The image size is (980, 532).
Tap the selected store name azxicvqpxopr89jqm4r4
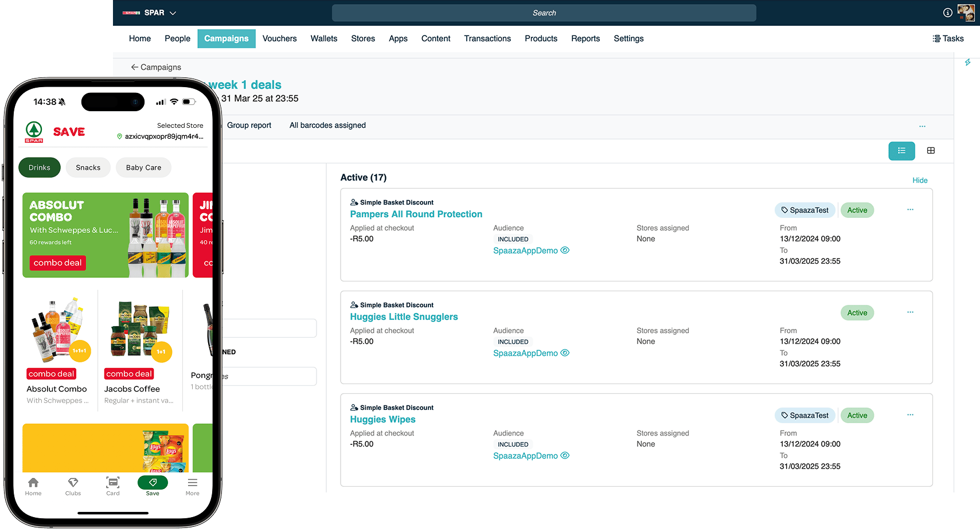(x=164, y=136)
